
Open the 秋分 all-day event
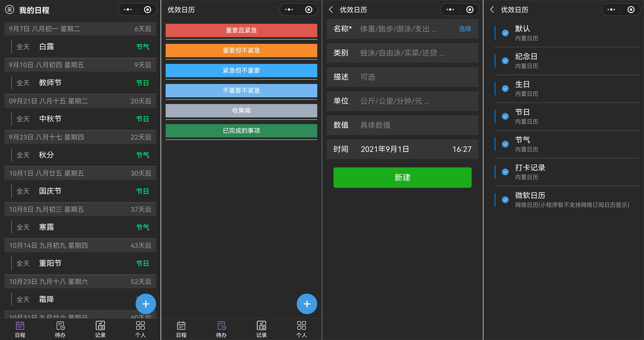pyautogui.click(x=80, y=155)
